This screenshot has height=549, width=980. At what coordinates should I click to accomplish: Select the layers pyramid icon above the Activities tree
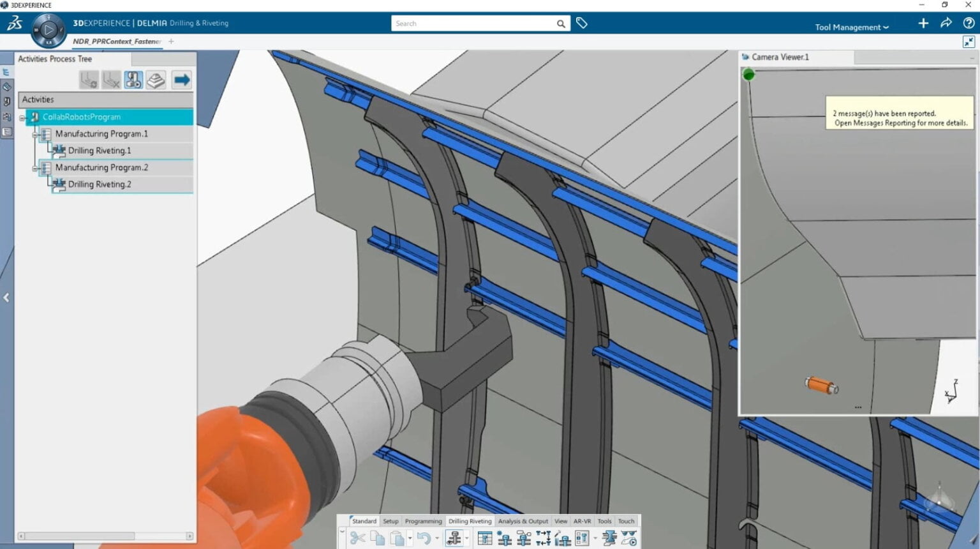(x=156, y=79)
